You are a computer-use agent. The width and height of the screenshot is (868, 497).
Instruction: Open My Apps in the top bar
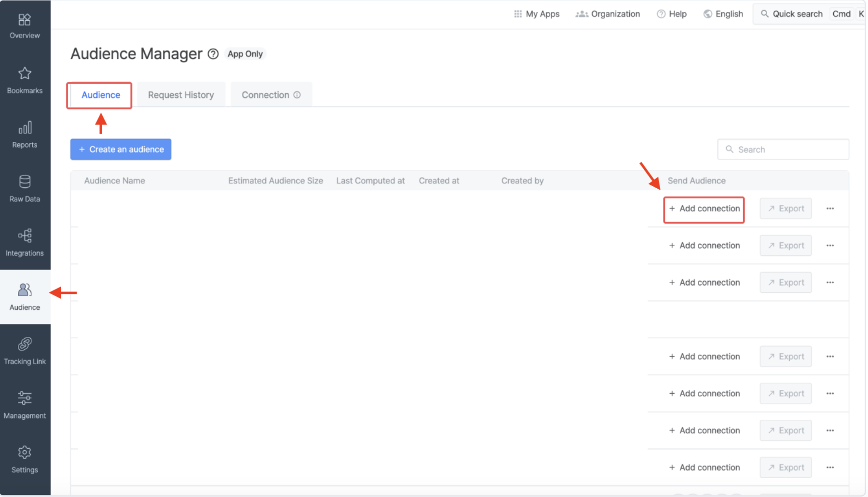click(537, 14)
